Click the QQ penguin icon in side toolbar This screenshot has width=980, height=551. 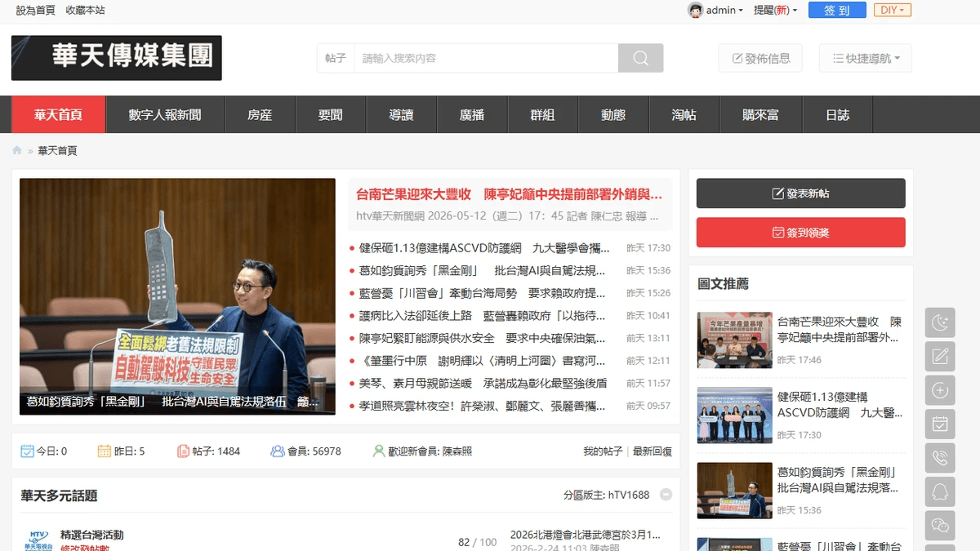click(940, 492)
